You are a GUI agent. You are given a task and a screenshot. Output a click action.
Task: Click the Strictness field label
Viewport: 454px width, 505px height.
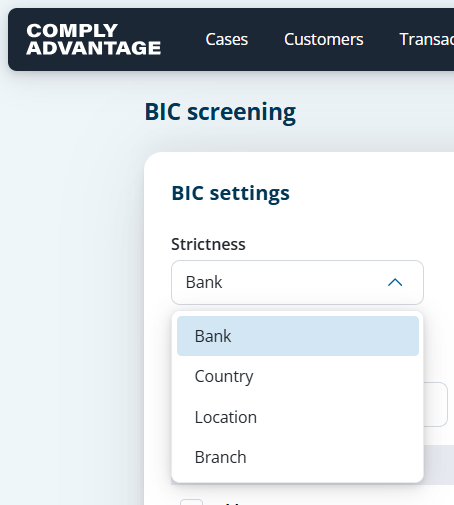pos(208,244)
